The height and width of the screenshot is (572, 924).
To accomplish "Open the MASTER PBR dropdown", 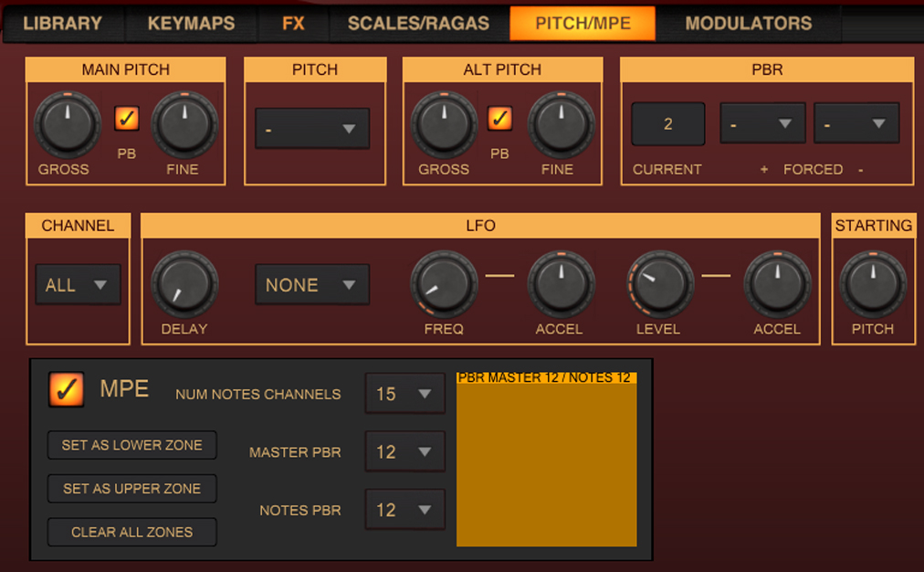I will point(404,451).
